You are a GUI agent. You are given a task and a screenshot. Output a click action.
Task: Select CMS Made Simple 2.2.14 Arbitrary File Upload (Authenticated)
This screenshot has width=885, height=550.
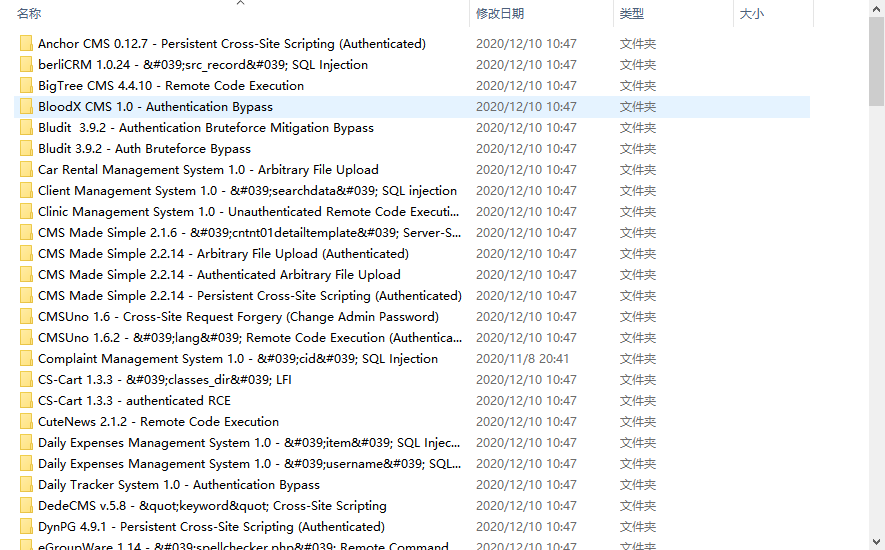[x=224, y=254]
